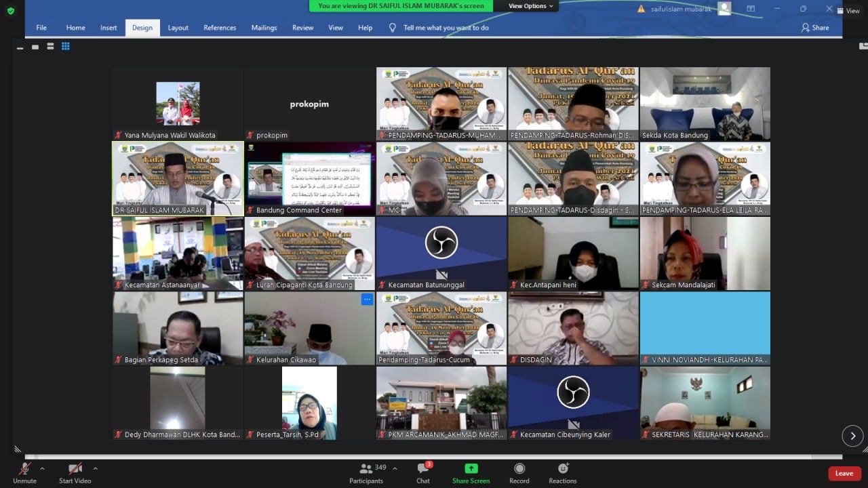The height and width of the screenshot is (488, 868).
Task: Expand the View Options dropdown
Action: click(x=531, y=6)
